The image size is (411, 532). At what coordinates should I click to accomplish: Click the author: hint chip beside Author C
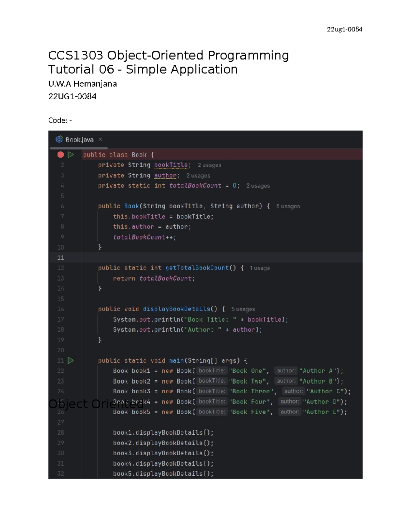(294, 391)
